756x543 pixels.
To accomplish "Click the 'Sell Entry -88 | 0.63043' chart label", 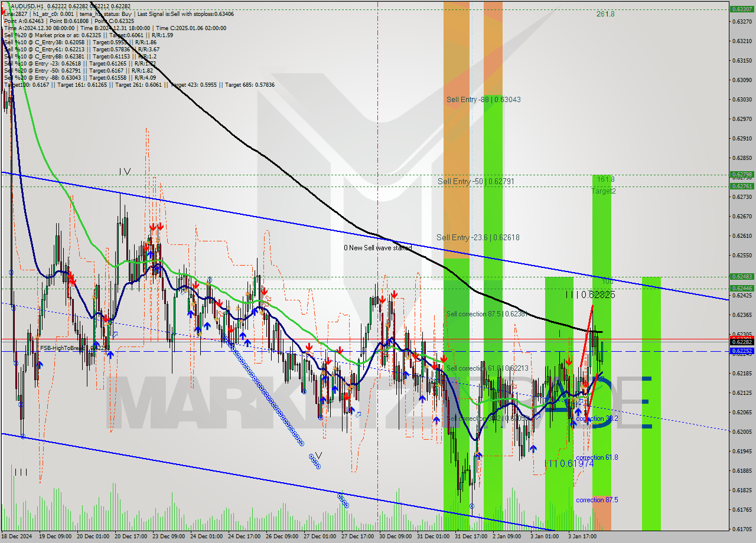I will [484, 100].
